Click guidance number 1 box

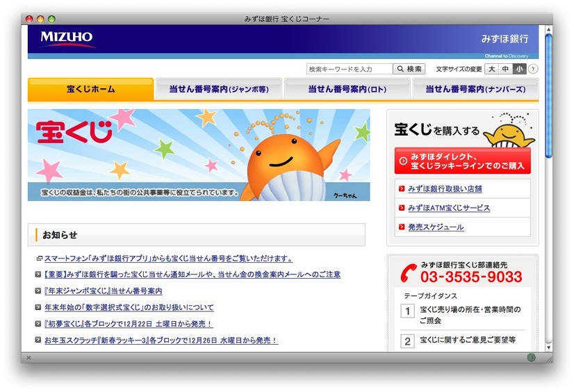click(x=407, y=311)
